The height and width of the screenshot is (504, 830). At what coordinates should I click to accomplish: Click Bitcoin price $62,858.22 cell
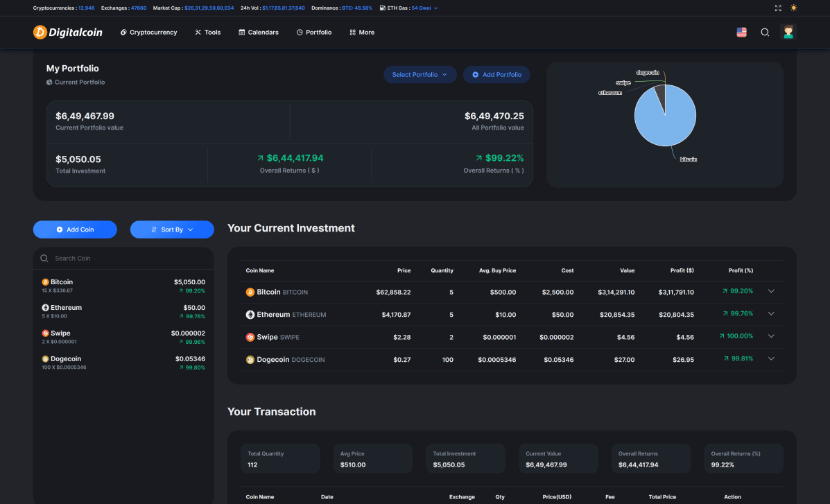pos(393,293)
